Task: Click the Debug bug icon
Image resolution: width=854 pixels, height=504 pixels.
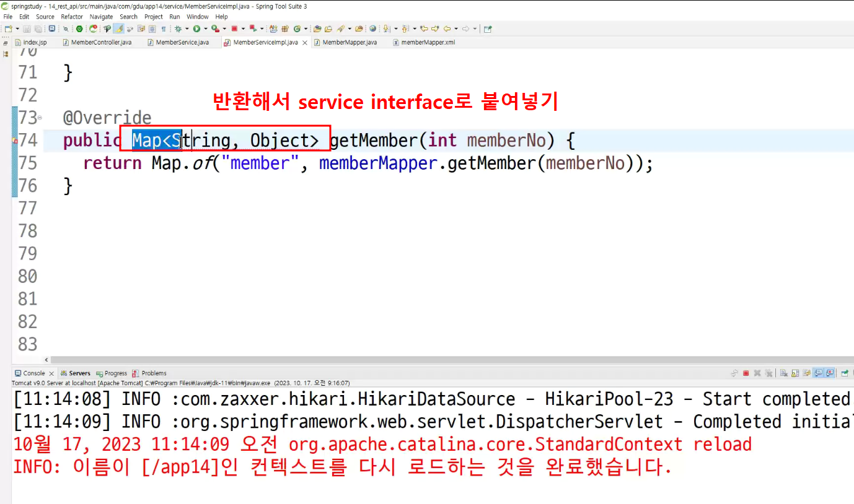Action: pos(178,28)
